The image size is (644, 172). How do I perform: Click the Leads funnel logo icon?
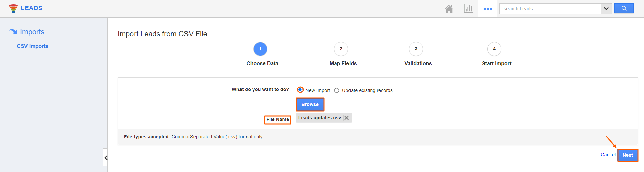pos(13,8)
